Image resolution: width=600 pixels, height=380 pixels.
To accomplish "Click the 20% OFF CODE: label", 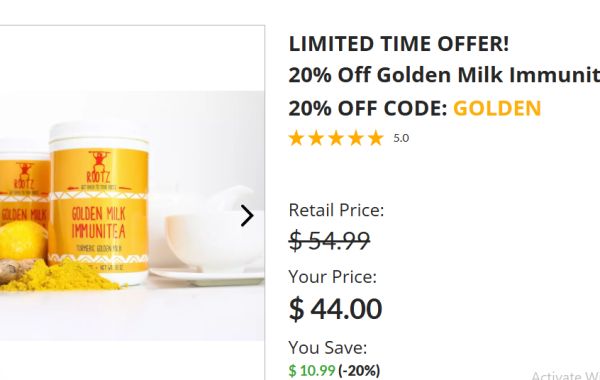I will pos(368,108).
